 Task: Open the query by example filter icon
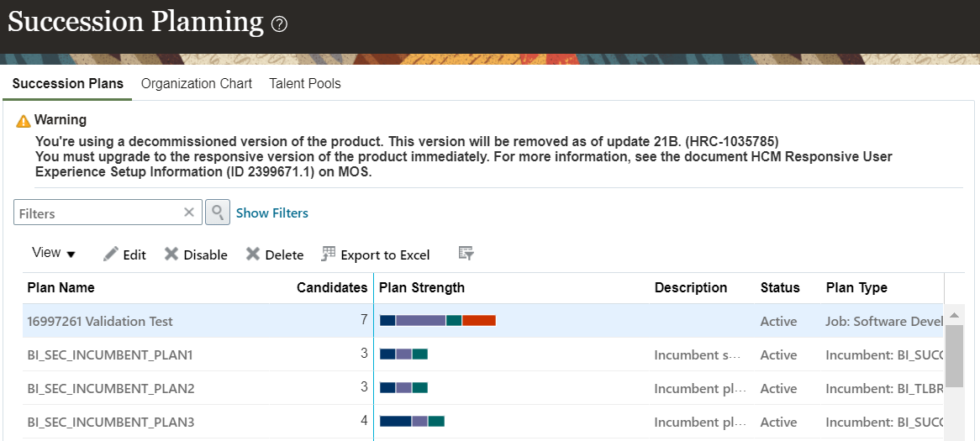click(466, 253)
